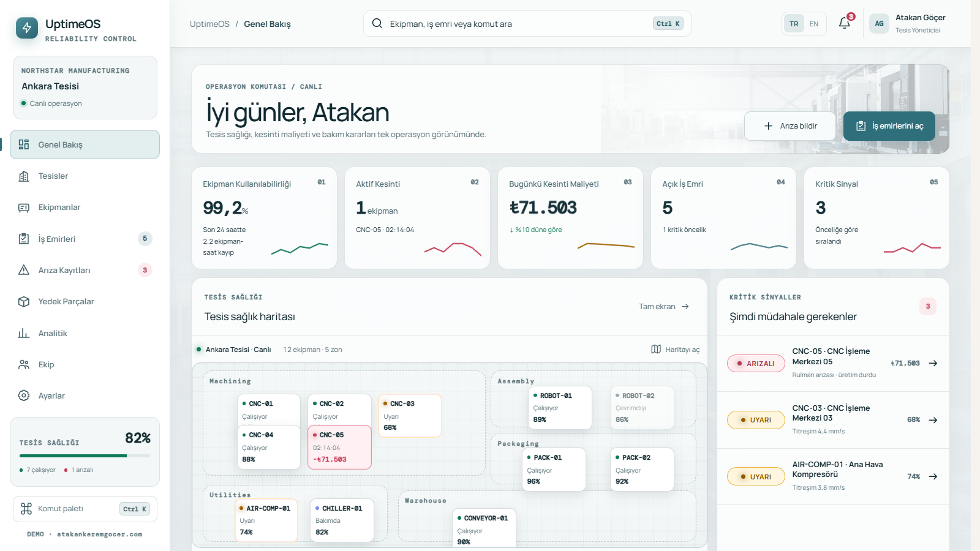Go to Arıza Kayıtları sidebar section
Screen dimensions: 980x551
(85, 270)
